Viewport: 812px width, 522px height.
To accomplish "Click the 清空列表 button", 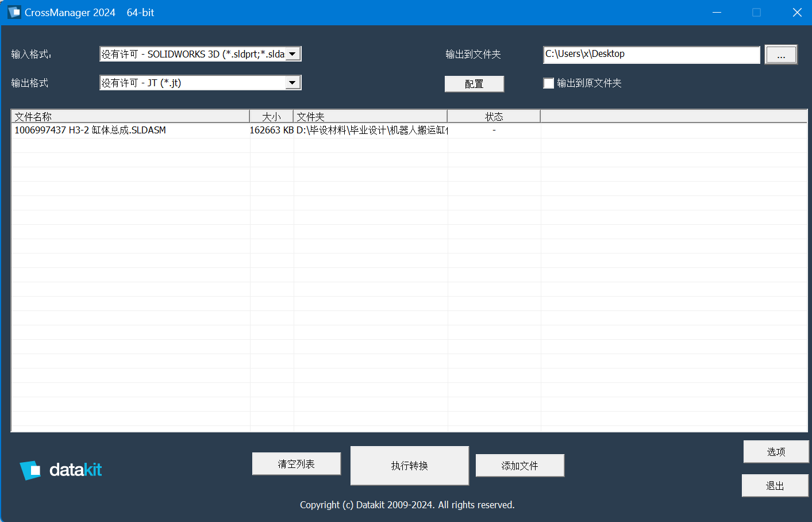I will (x=297, y=464).
